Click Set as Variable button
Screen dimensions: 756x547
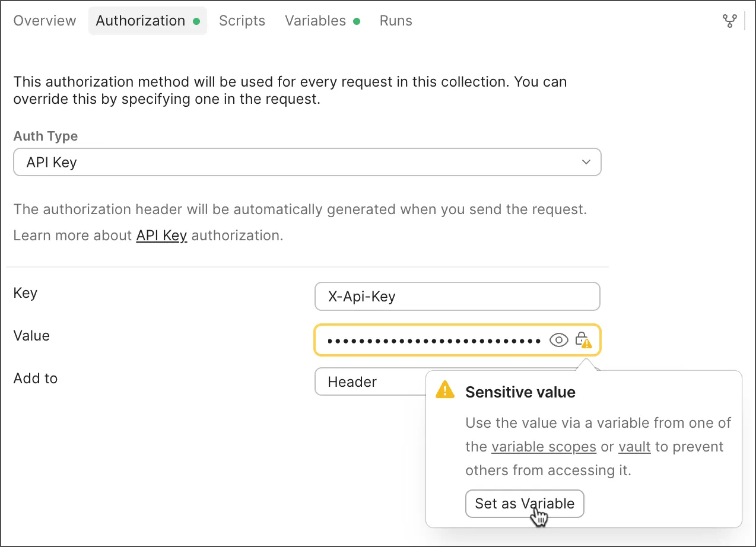click(525, 503)
